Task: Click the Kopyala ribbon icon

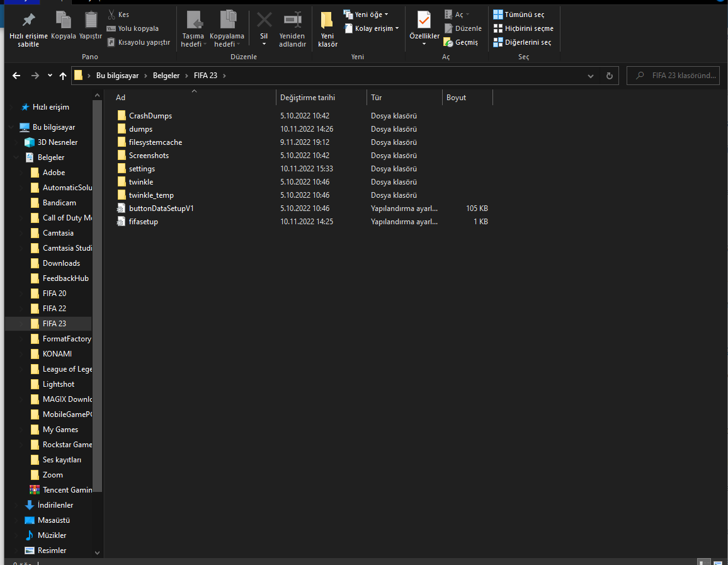Action: tap(63, 20)
